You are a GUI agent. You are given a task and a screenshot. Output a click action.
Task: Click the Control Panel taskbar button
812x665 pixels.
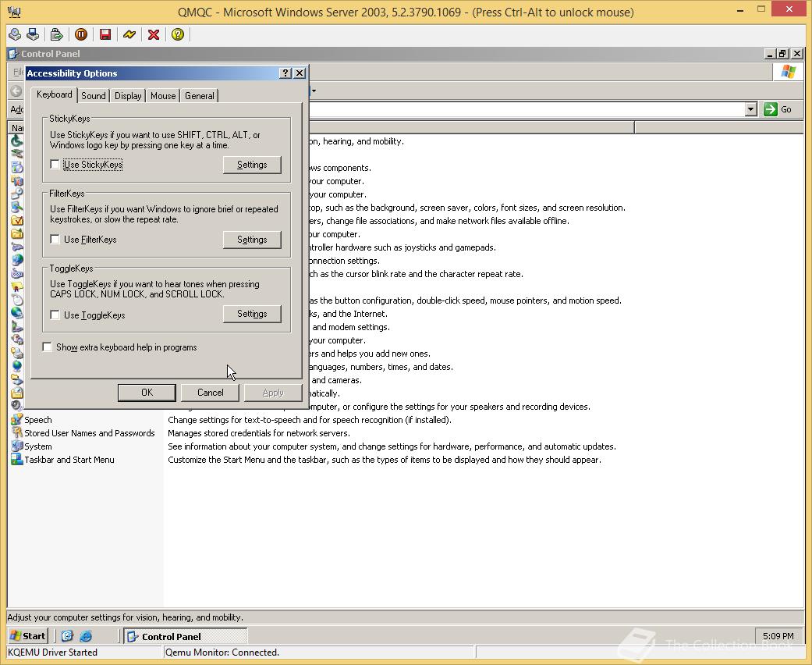(x=186, y=636)
